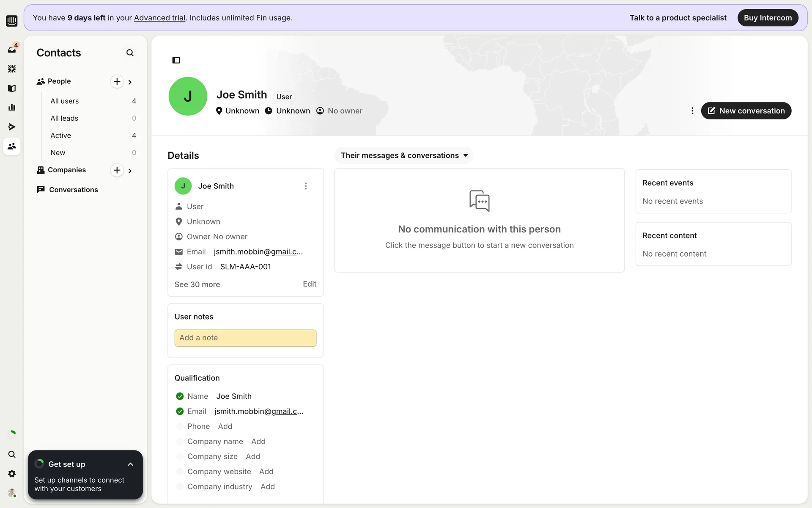Click See 30 more details link
The image size is (812, 508).
(x=197, y=284)
